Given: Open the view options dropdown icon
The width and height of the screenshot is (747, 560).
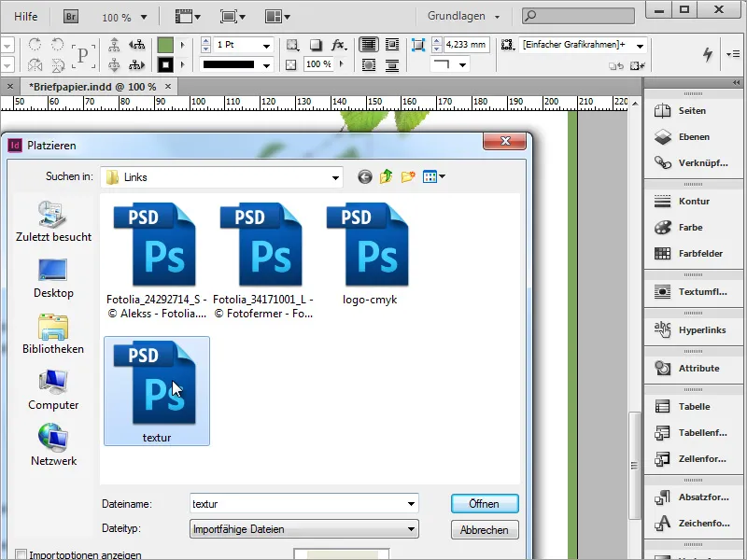Looking at the screenshot, I should pyautogui.click(x=188, y=17).
